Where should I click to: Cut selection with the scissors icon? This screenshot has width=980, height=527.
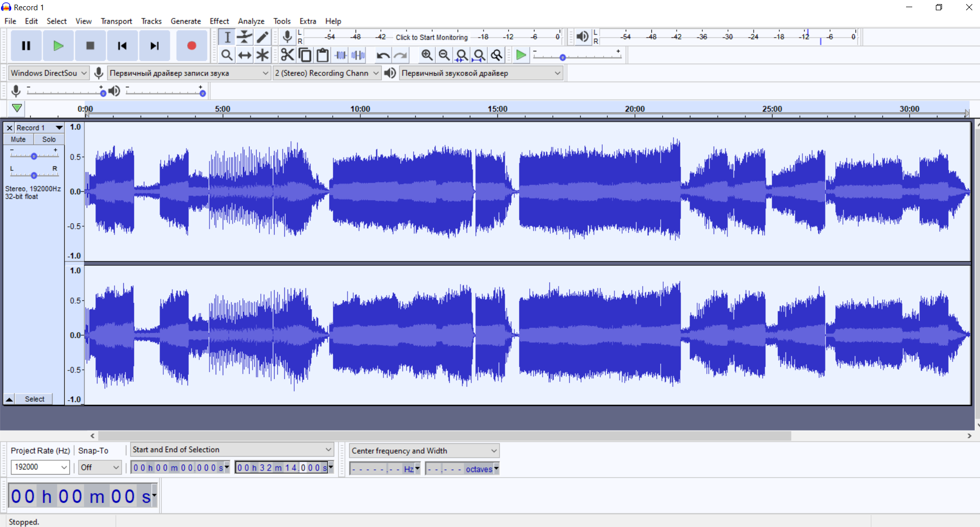(287, 55)
